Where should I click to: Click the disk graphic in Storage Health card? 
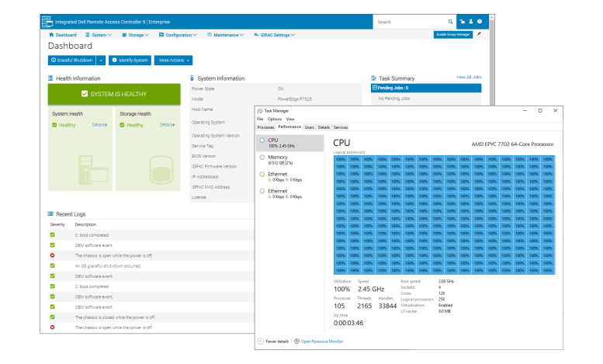[x=161, y=170]
